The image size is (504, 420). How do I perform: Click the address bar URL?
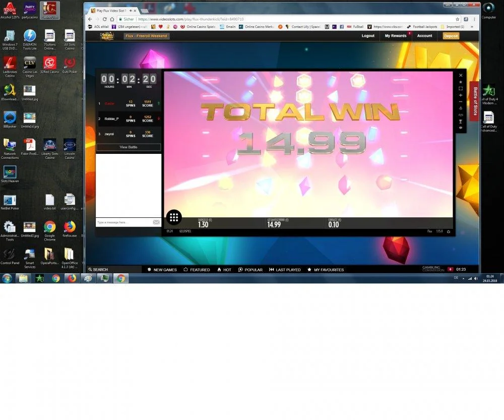click(191, 19)
